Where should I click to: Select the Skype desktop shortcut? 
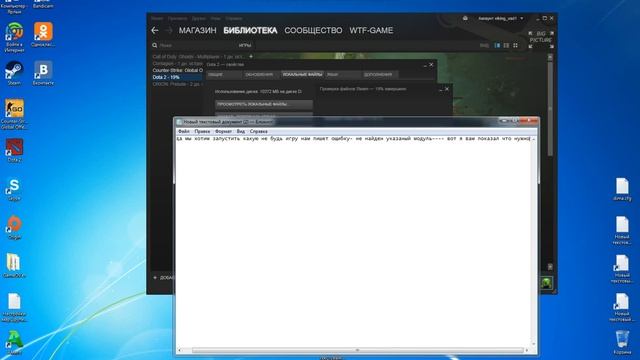(14, 190)
